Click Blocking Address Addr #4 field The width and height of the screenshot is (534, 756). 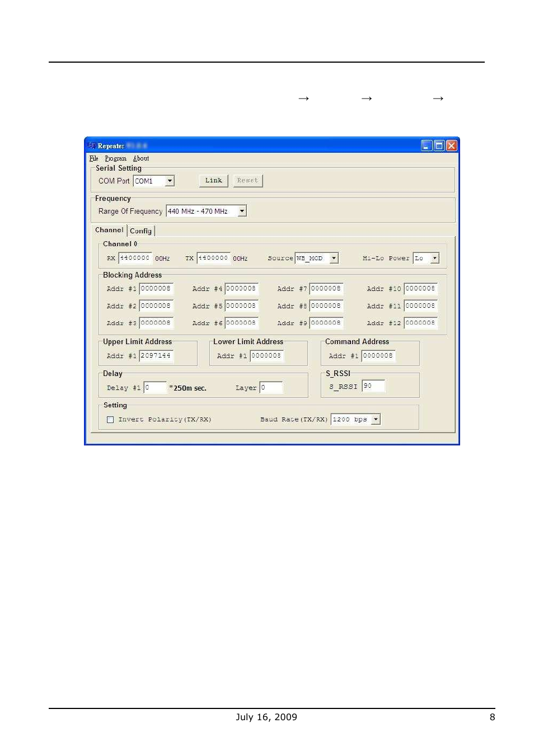coord(241,289)
